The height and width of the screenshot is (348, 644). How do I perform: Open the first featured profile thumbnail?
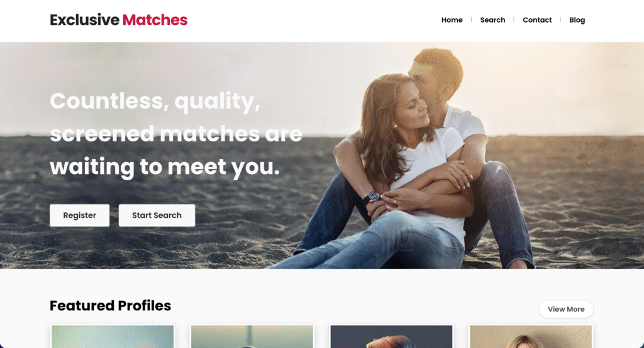[x=113, y=336]
